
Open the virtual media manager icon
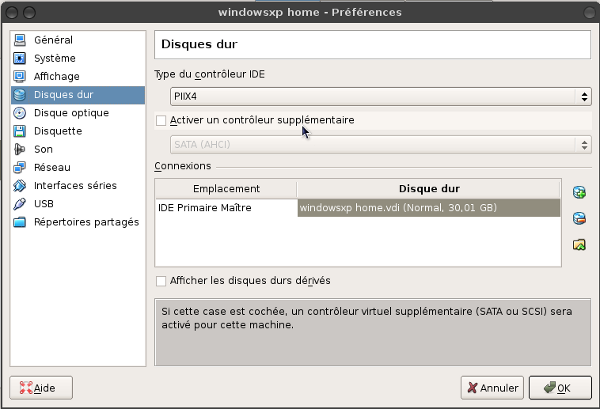point(578,244)
